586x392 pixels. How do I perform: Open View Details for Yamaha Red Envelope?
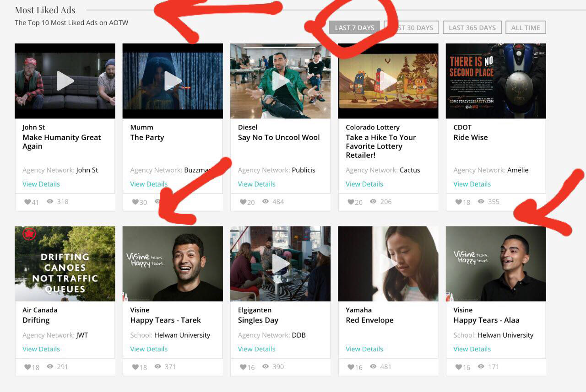(364, 349)
